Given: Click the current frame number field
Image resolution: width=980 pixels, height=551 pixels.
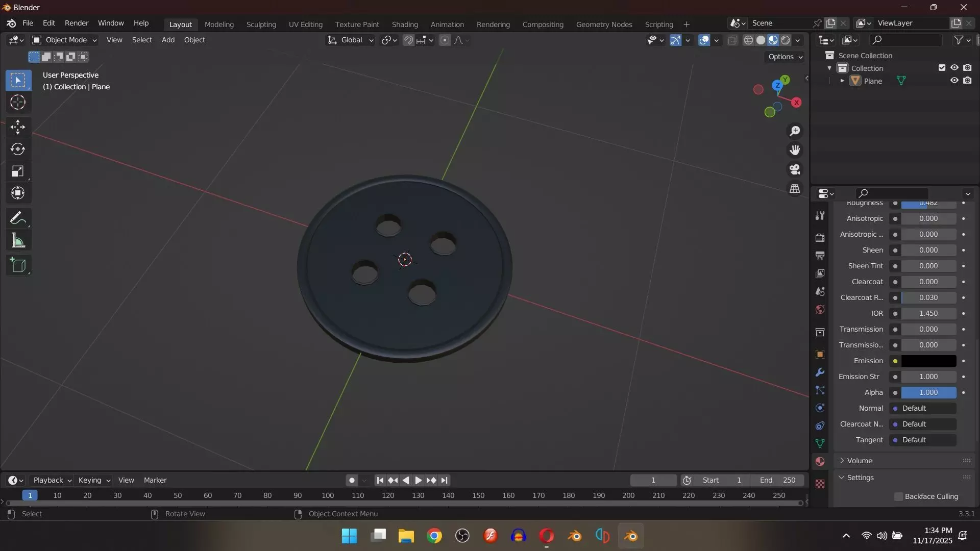Looking at the screenshot, I should pyautogui.click(x=653, y=480).
